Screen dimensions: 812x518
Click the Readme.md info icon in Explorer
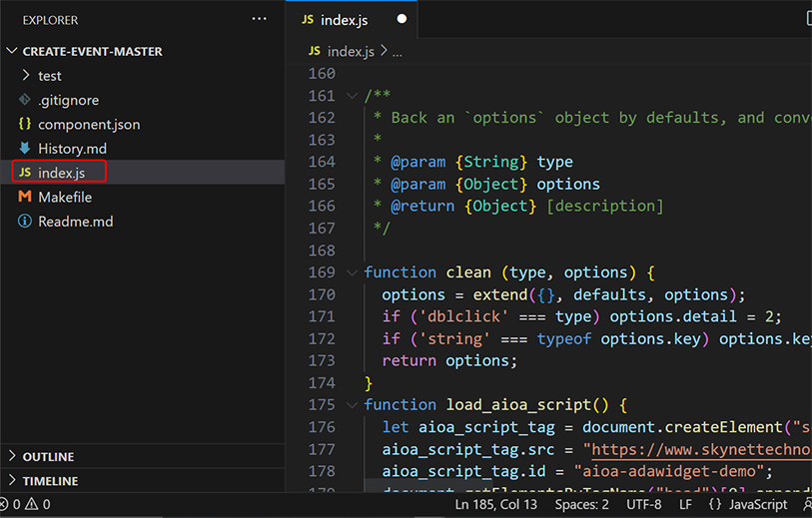[25, 222]
